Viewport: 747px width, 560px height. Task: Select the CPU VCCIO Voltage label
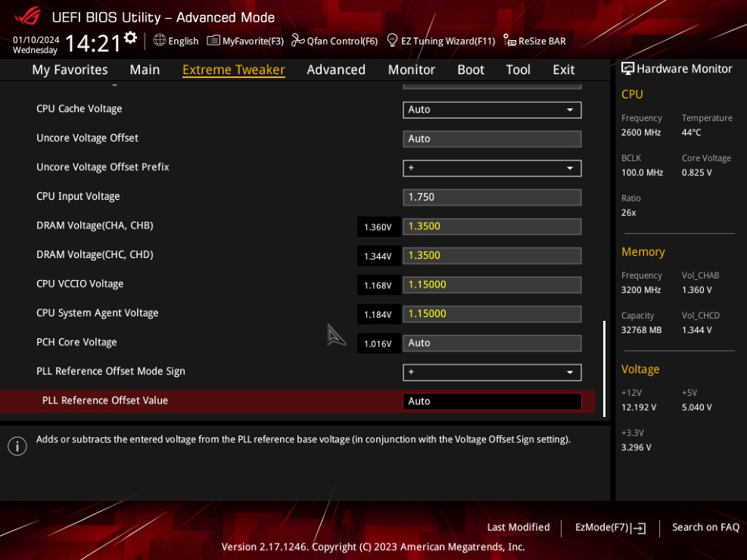click(x=80, y=284)
